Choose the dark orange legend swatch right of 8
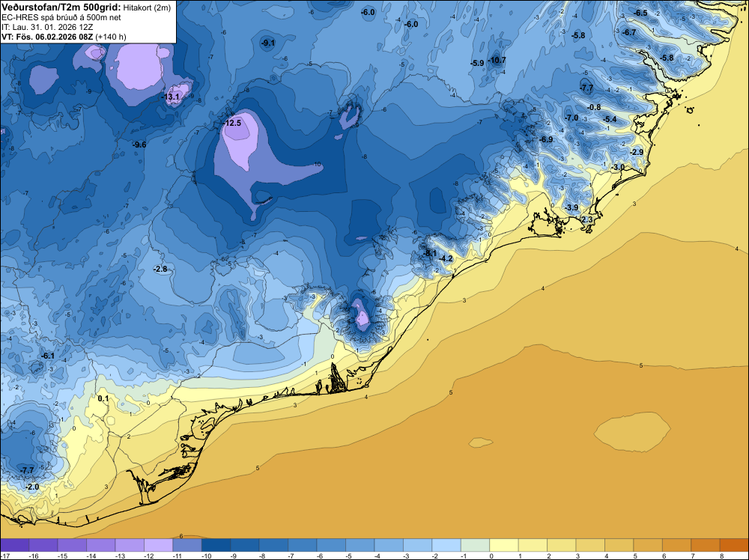Screen dimensions: 749x560 point(734,545)
